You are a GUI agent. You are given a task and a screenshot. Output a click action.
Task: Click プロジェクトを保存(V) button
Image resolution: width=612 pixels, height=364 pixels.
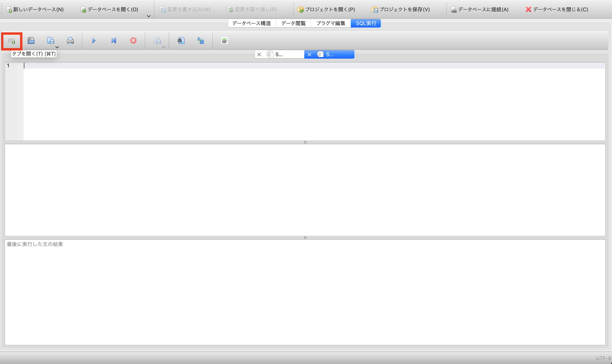pos(400,10)
